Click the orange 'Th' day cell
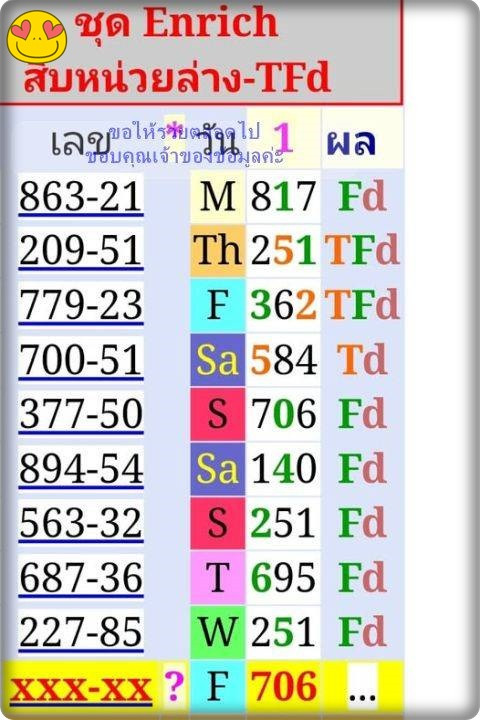Image resolution: width=480 pixels, height=720 pixels. click(218, 251)
